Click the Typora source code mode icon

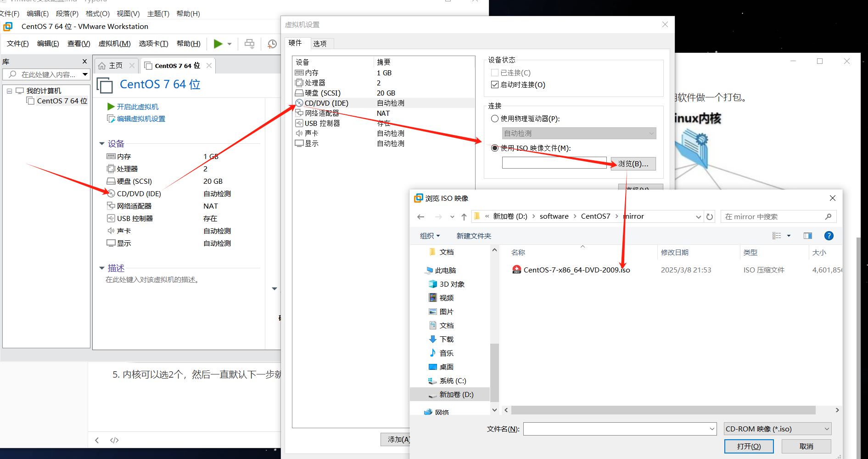pos(114,440)
